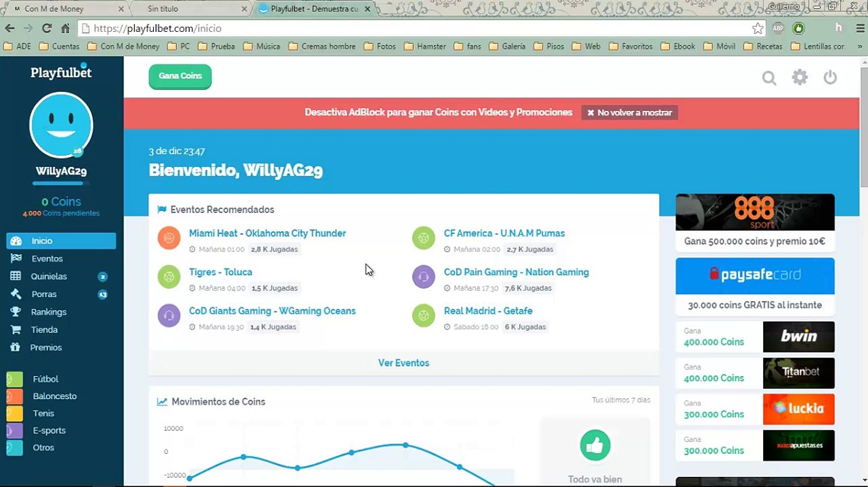Image resolution: width=868 pixels, height=487 pixels.
Task: Click the Real Madrid - Getafe football icon
Action: (424, 315)
